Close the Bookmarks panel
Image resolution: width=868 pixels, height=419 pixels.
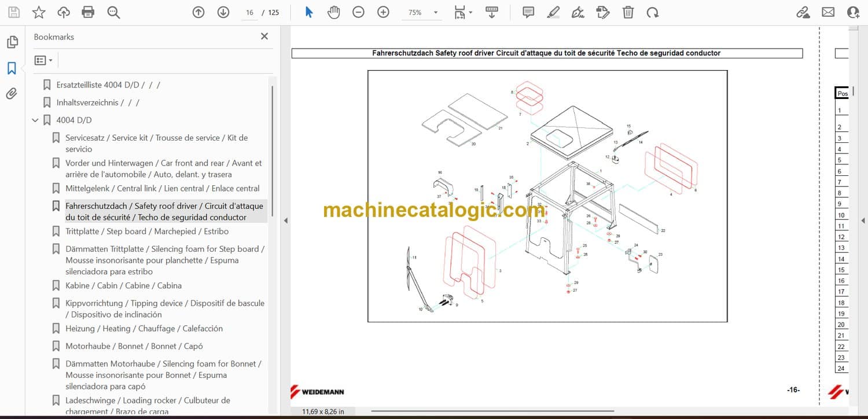(264, 36)
